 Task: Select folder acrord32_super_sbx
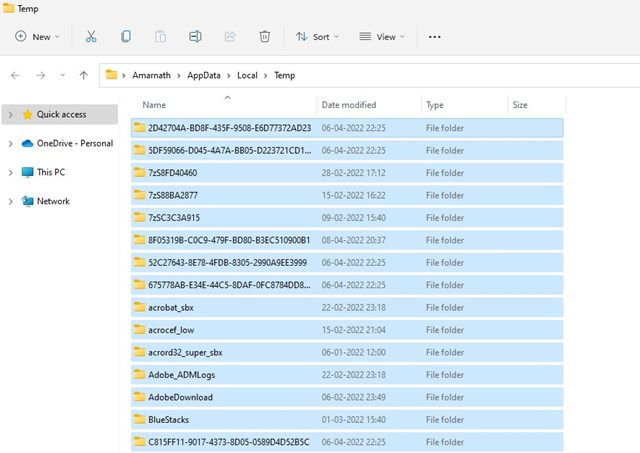click(347, 352)
